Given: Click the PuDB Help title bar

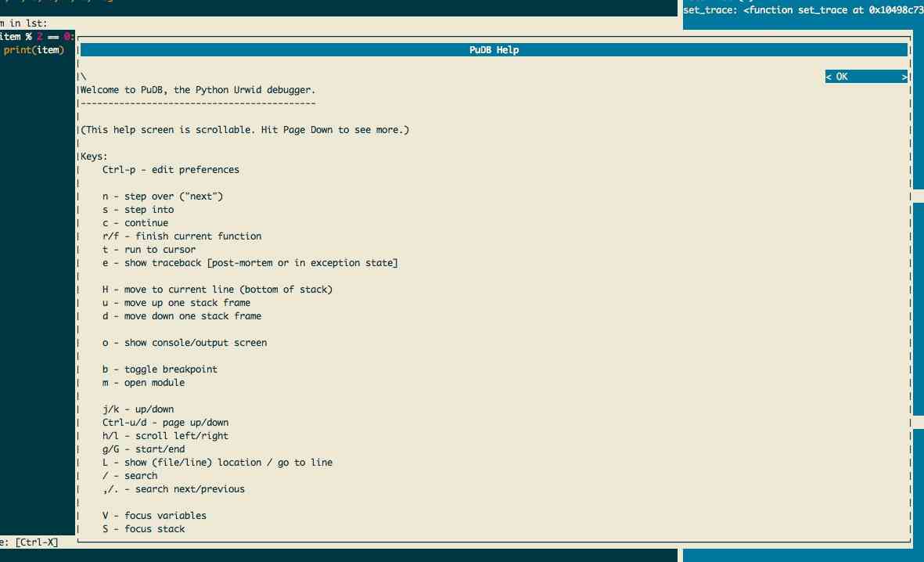Looking at the screenshot, I should pyautogui.click(x=493, y=50).
